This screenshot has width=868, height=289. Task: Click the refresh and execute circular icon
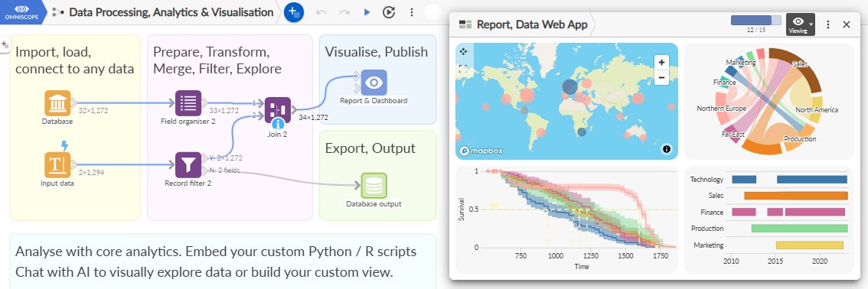389,12
